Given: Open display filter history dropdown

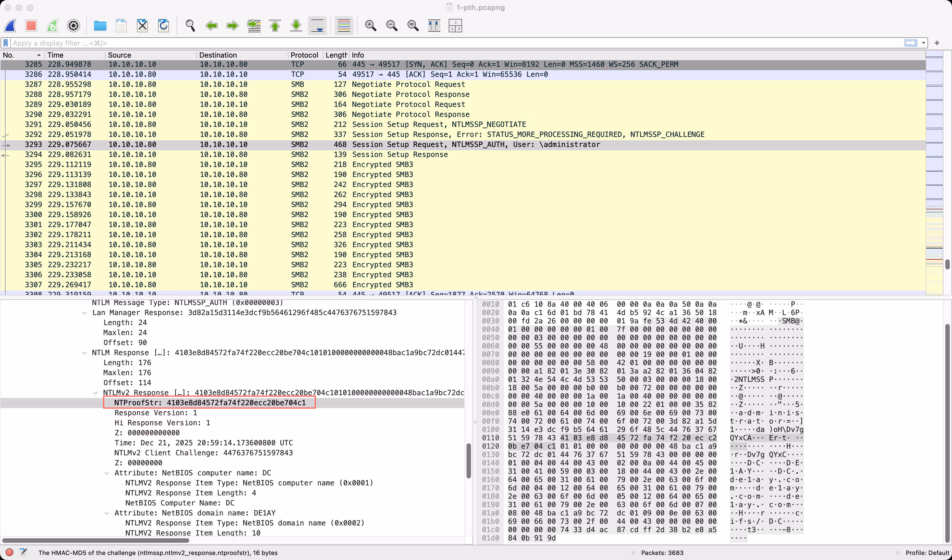Looking at the screenshot, I should coord(924,43).
